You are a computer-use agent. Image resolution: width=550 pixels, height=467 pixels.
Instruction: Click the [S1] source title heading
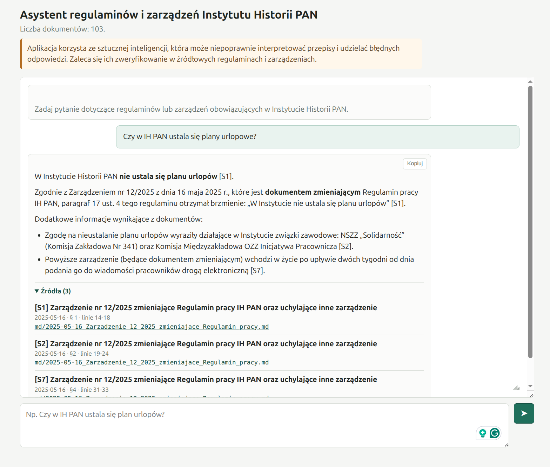click(206, 308)
